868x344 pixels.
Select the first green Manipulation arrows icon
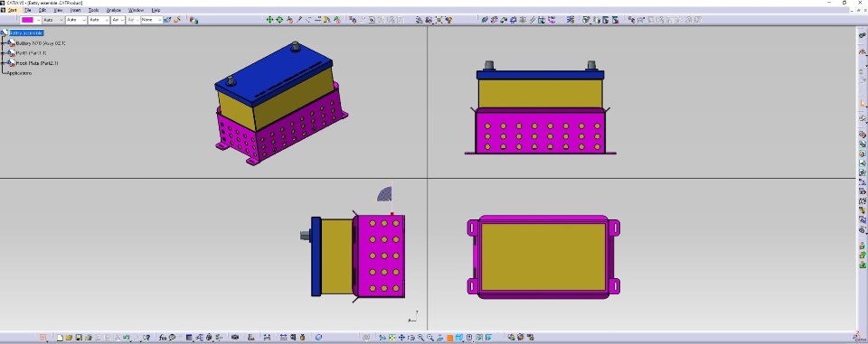coord(269,19)
